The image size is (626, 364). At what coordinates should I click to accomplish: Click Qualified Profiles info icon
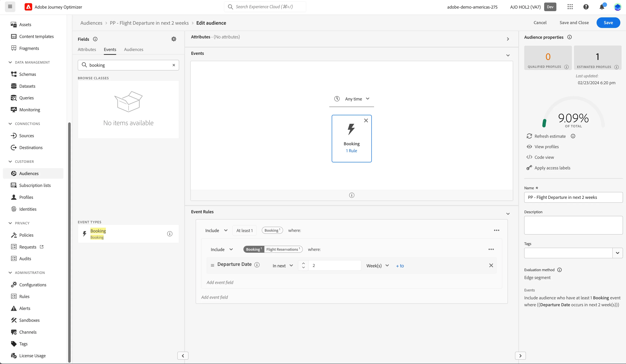pyautogui.click(x=566, y=67)
